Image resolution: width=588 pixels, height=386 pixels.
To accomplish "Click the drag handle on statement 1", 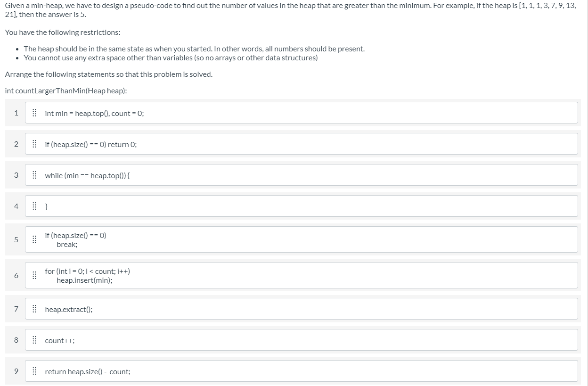I will (34, 113).
